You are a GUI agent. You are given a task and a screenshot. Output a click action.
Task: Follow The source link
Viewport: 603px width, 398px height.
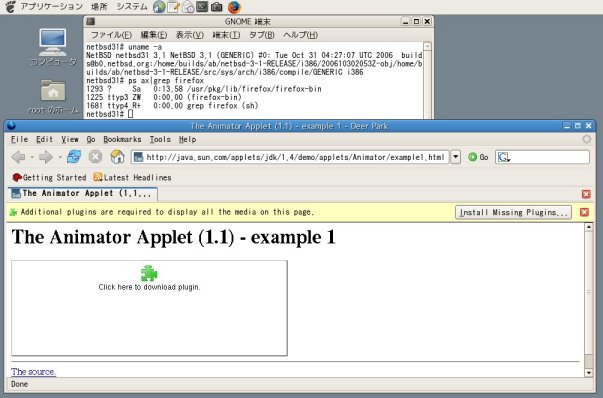tap(33, 372)
